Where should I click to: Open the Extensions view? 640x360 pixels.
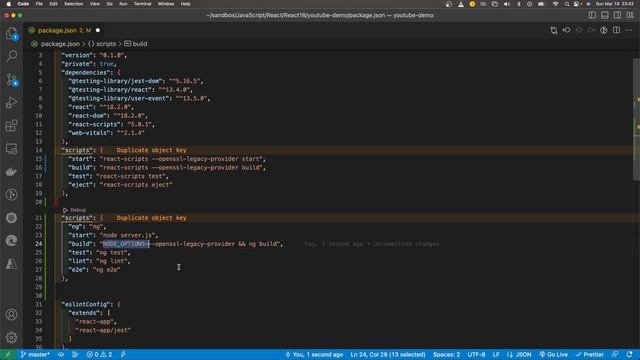click(11, 126)
